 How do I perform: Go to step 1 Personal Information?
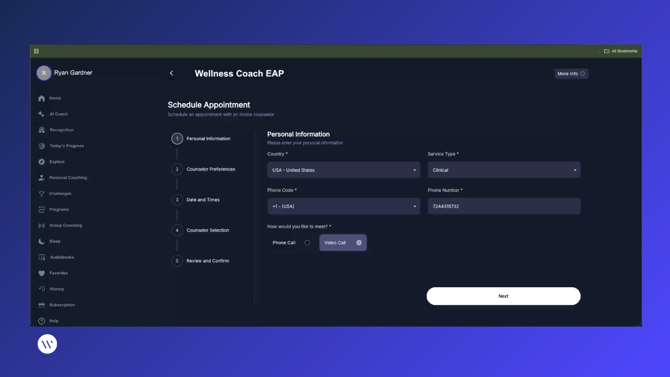point(201,138)
